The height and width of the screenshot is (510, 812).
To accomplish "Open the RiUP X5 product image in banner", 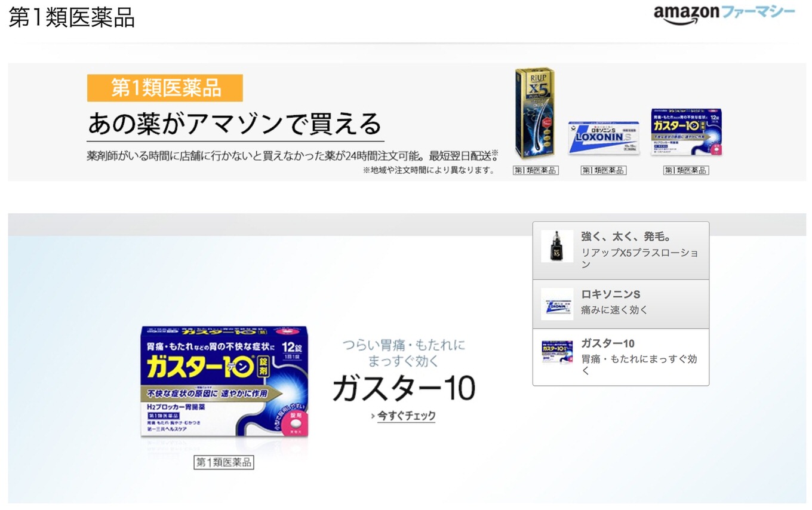I will point(535,113).
